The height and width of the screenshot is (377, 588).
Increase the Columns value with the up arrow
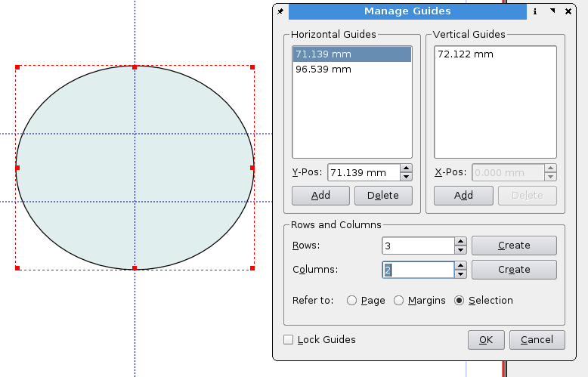point(460,265)
